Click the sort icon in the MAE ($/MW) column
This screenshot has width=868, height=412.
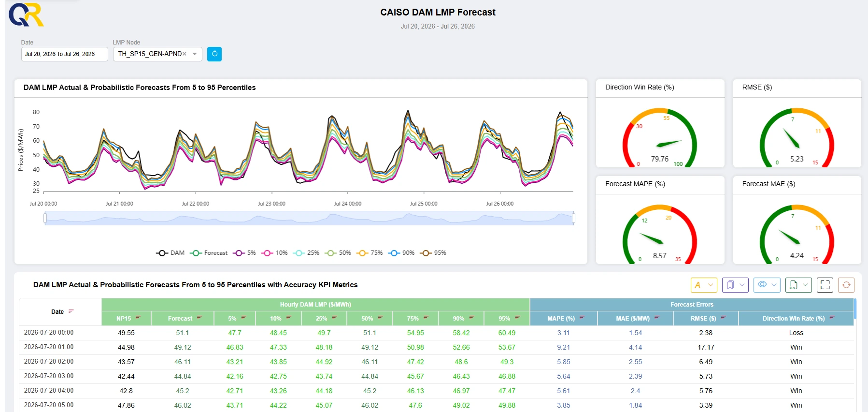click(x=657, y=318)
